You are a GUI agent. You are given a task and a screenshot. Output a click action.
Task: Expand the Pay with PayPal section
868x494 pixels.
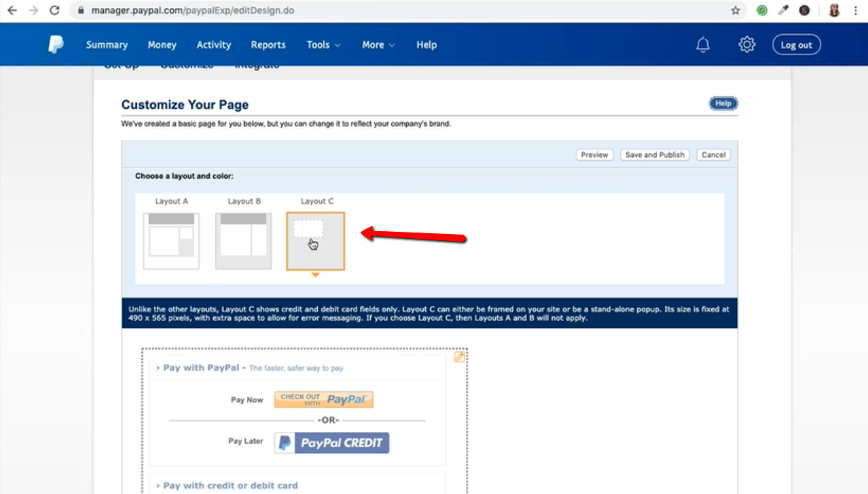(250, 367)
